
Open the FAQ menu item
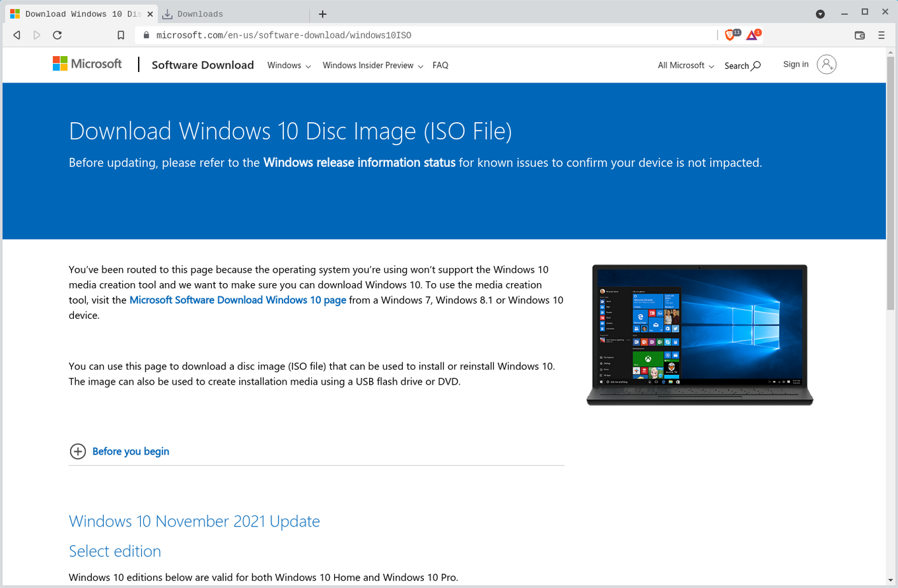tap(440, 65)
